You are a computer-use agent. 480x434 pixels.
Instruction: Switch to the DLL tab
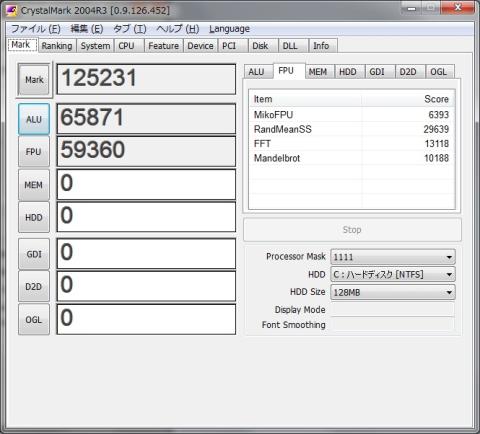click(x=294, y=46)
